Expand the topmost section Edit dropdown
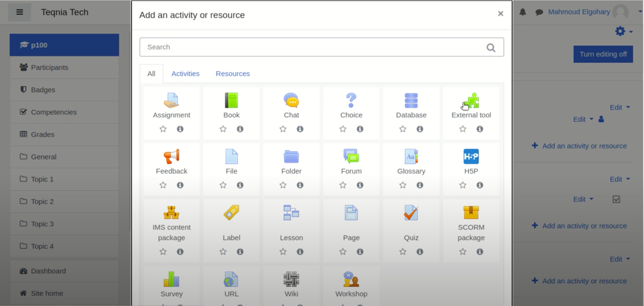The width and height of the screenshot is (644, 306). coord(620,107)
